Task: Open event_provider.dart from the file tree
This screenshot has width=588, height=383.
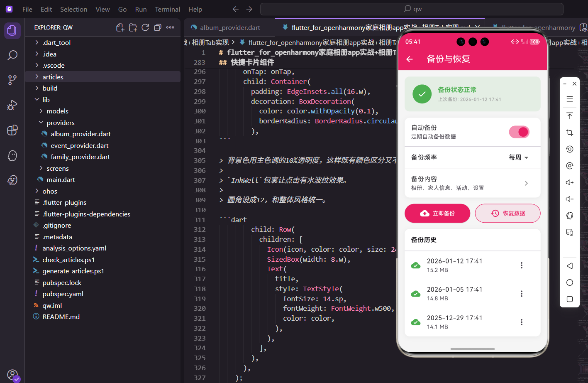Action: (102, 145)
